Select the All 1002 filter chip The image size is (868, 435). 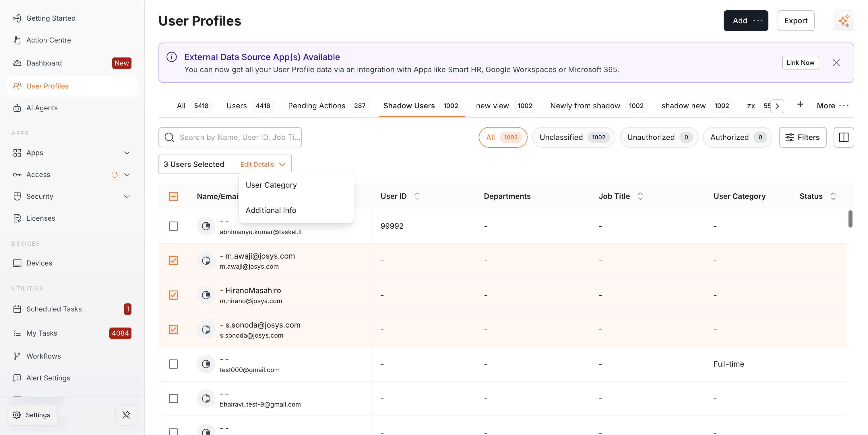tap(503, 137)
